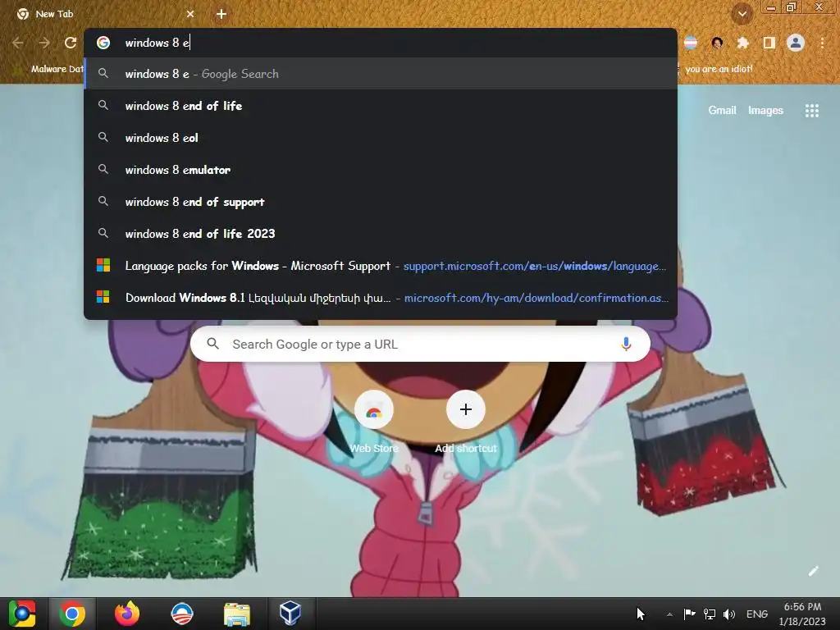Select the 'windows 8 eol' suggestion
This screenshot has width=840, height=630.
(x=381, y=138)
